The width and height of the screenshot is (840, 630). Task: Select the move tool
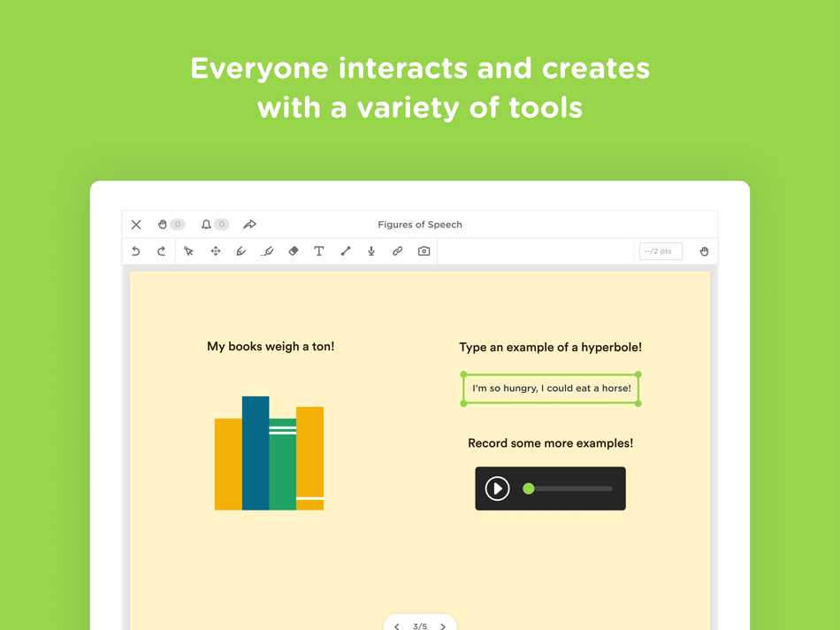click(x=215, y=251)
